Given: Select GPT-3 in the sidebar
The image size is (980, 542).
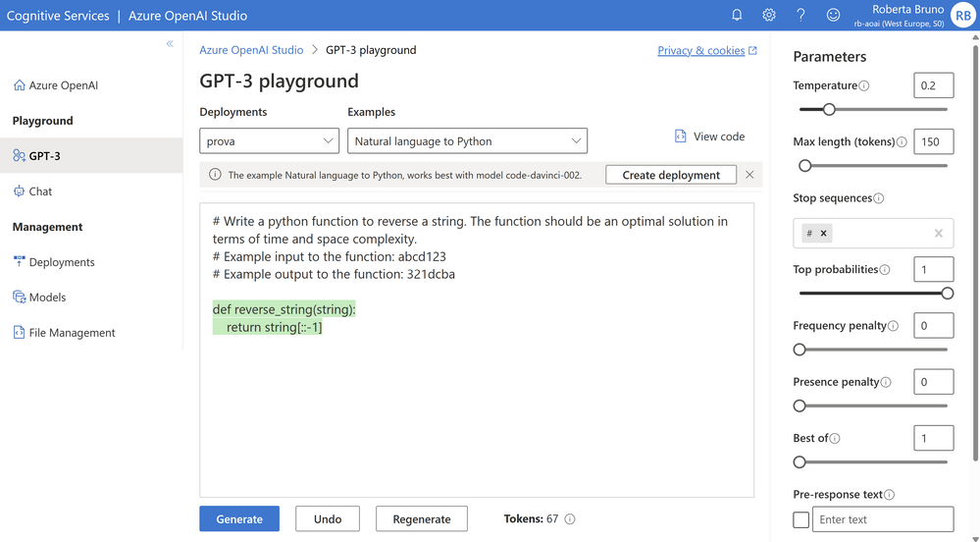Looking at the screenshot, I should (91, 156).
